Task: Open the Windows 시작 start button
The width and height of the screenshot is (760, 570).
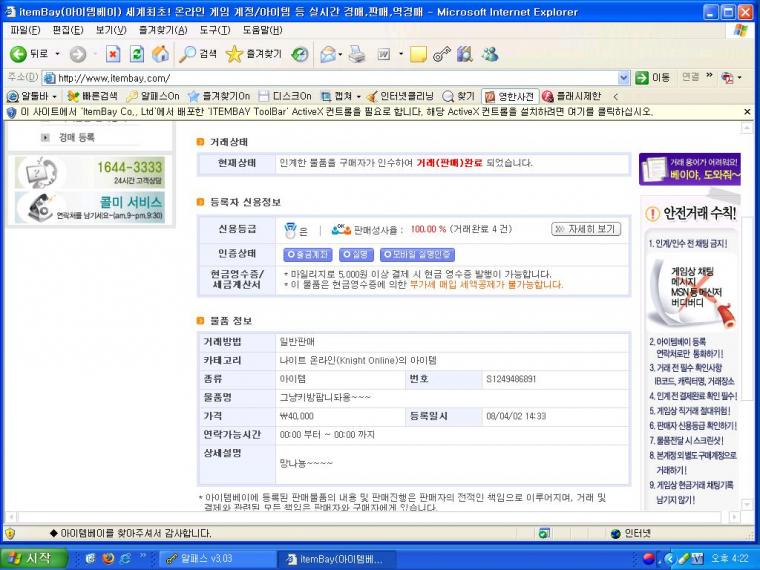Action: click(33, 558)
